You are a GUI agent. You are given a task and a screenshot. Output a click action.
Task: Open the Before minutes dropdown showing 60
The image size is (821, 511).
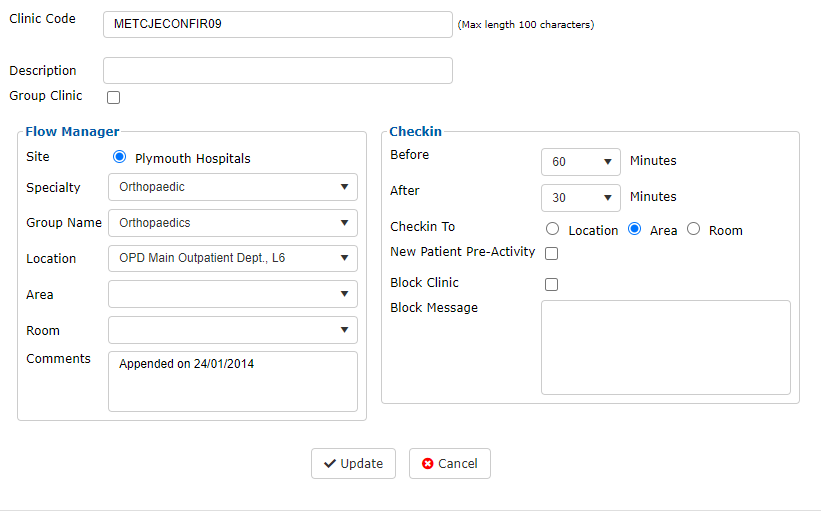click(x=581, y=162)
